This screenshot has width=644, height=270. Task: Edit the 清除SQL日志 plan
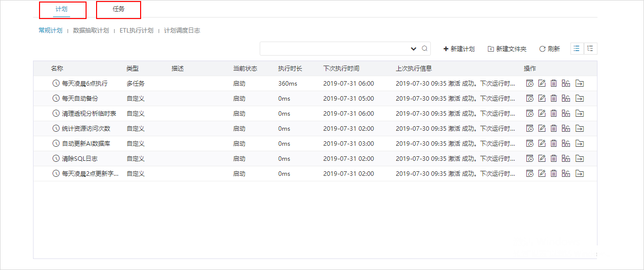541,159
